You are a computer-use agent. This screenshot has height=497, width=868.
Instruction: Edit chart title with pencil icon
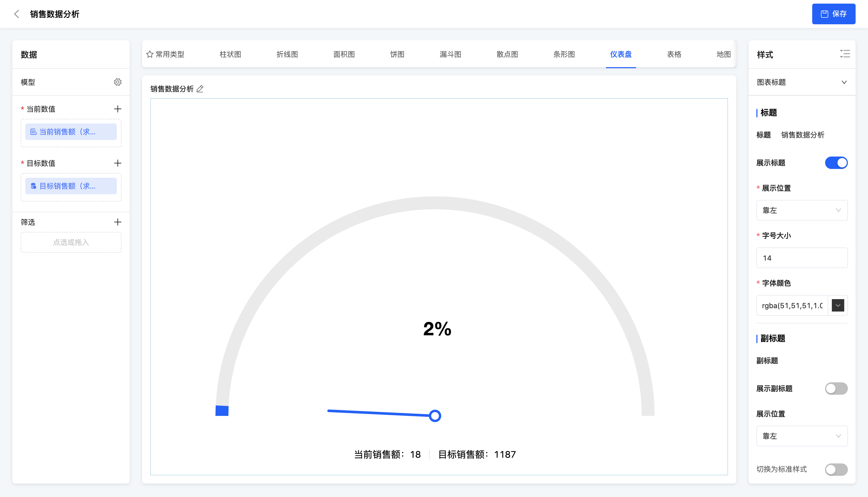200,89
